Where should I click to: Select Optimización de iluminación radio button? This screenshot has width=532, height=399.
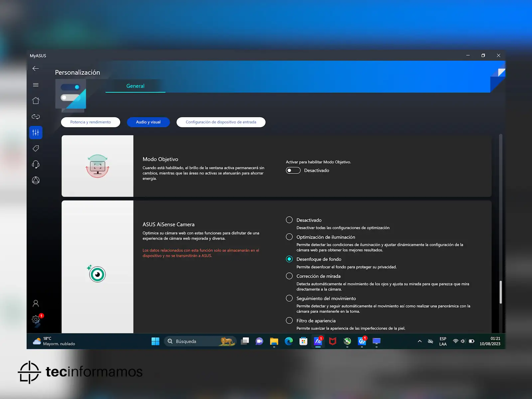[289, 237]
